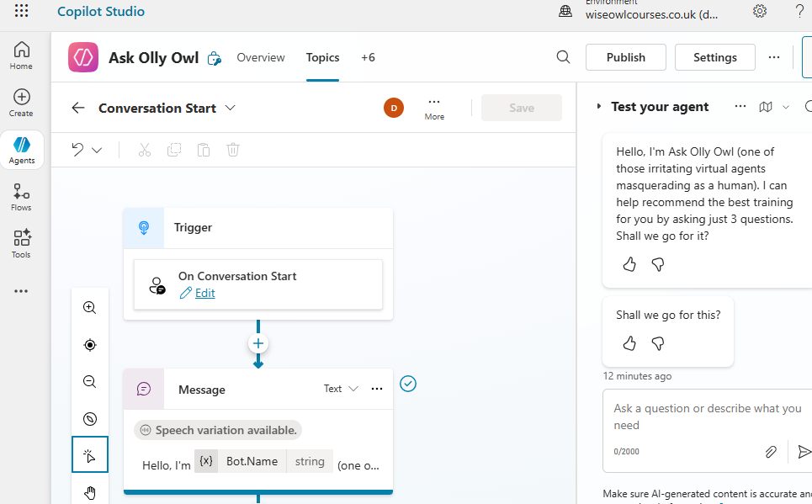
Task: Open the Message node ellipsis menu
Action: click(x=377, y=389)
